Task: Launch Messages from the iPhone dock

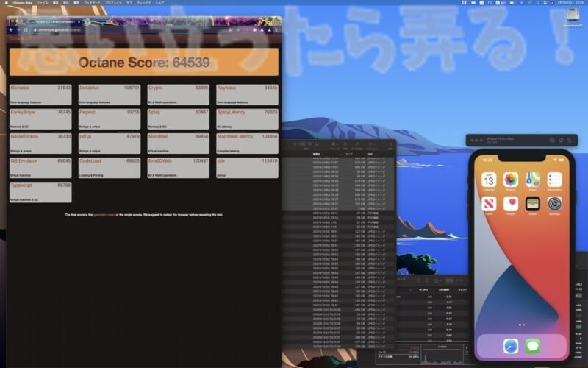Action: pyautogui.click(x=532, y=346)
